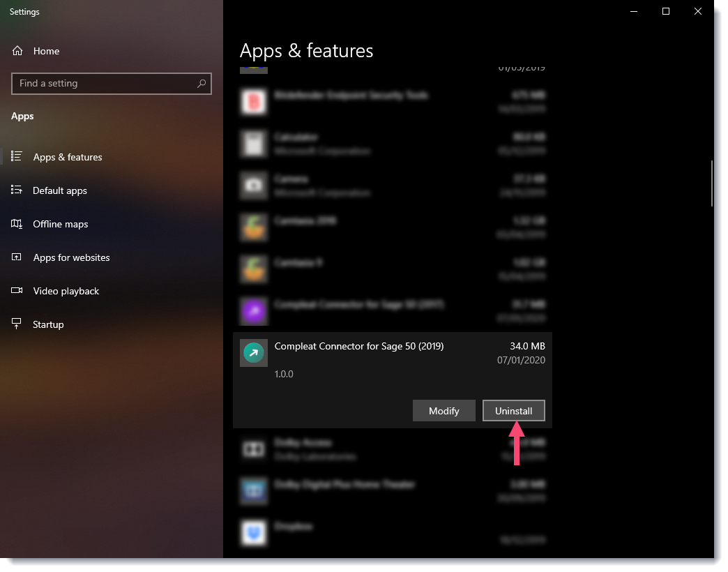Modify Compleat Connector for Sage 50 (2019)
The height and width of the screenshot is (572, 728).
444,410
